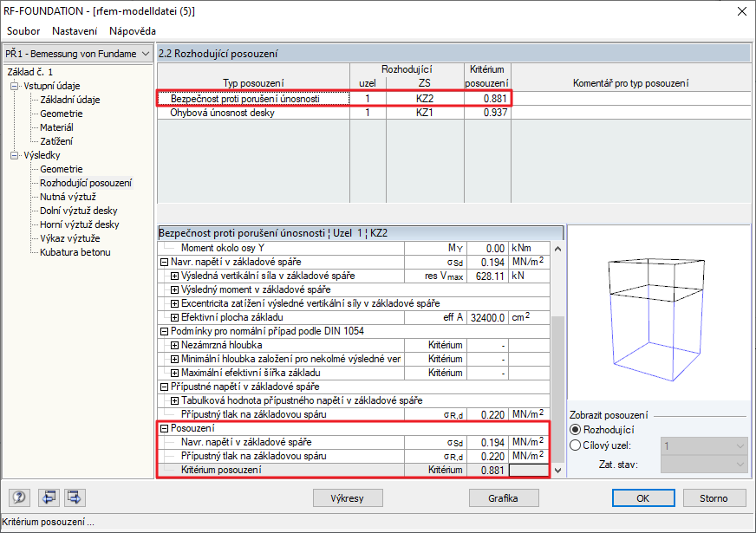The height and width of the screenshot is (533, 756).
Task: Select Horní výztuž desky tree item
Action: click(80, 224)
